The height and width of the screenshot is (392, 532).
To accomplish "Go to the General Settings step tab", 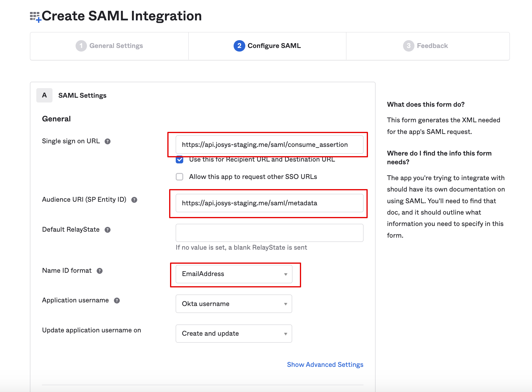I will click(x=116, y=46).
